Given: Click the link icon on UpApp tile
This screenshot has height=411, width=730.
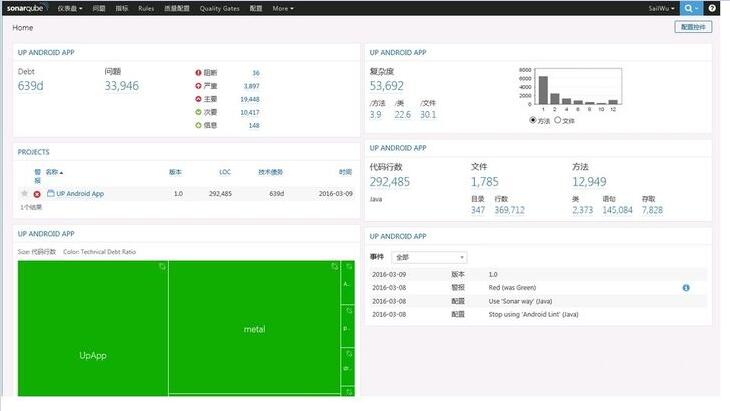Looking at the screenshot, I should [x=162, y=266].
